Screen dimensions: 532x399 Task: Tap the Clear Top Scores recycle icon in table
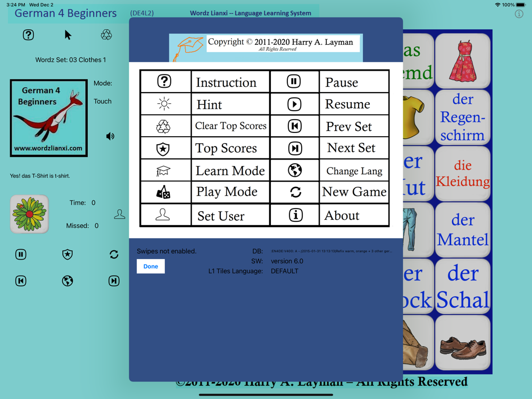(x=163, y=127)
